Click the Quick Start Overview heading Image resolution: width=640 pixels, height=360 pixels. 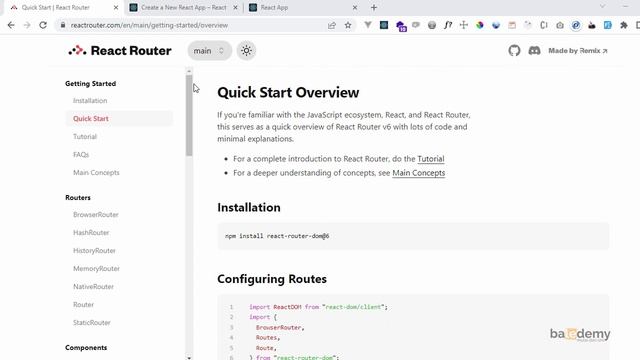point(288,93)
